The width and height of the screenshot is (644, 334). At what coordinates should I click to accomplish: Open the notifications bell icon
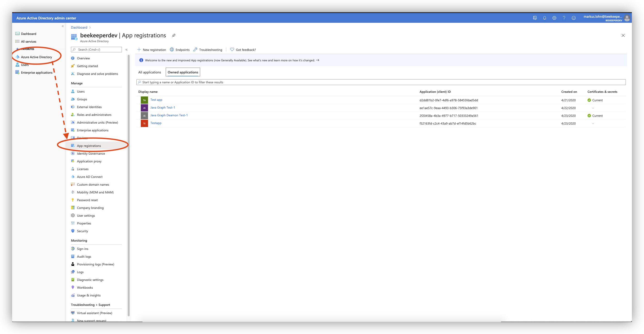(544, 18)
